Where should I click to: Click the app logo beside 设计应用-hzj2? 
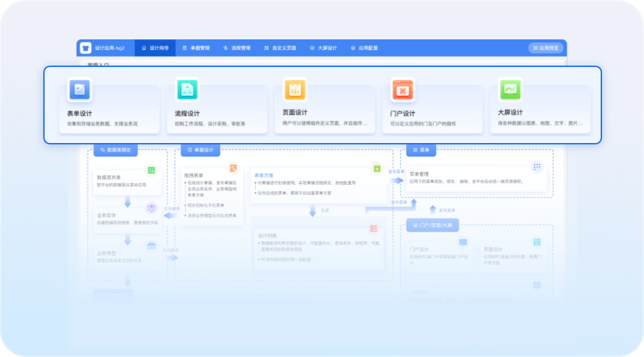(85, 48)
